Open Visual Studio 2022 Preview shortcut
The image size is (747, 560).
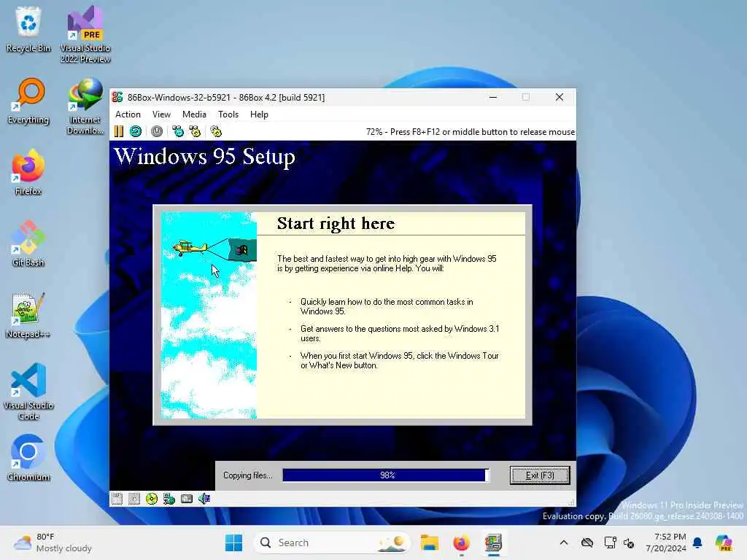tap(85, 34)
